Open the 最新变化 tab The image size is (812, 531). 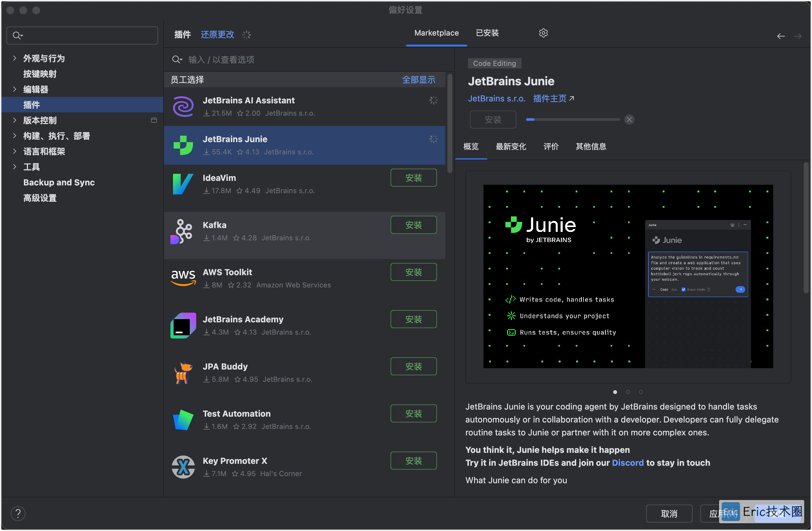coord(511,147)
